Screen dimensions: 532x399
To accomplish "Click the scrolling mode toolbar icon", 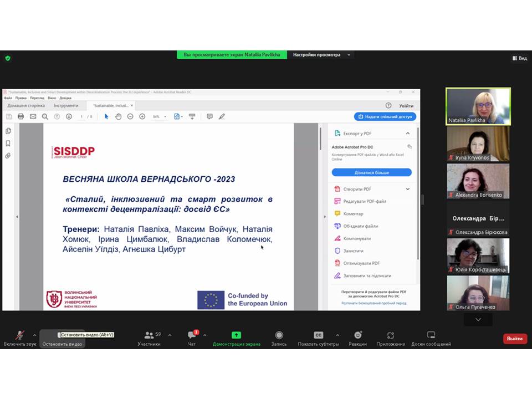I will click(192, 116).
